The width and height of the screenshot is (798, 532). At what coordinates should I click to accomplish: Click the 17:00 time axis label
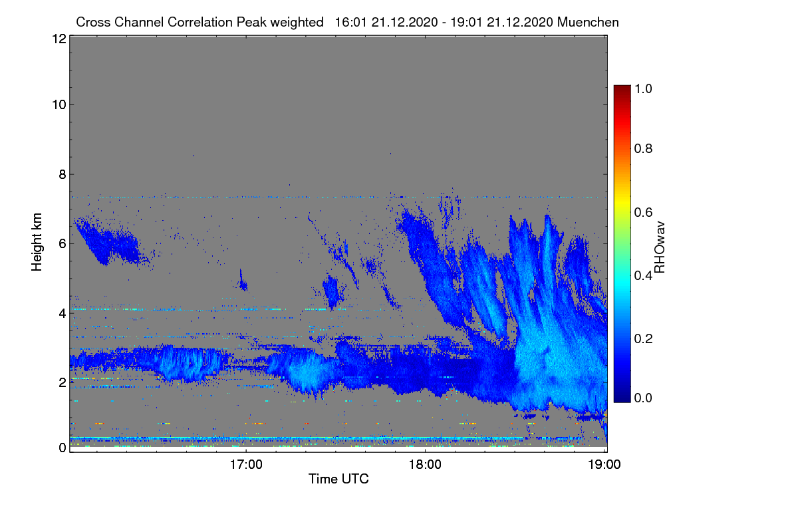point(246,464)
